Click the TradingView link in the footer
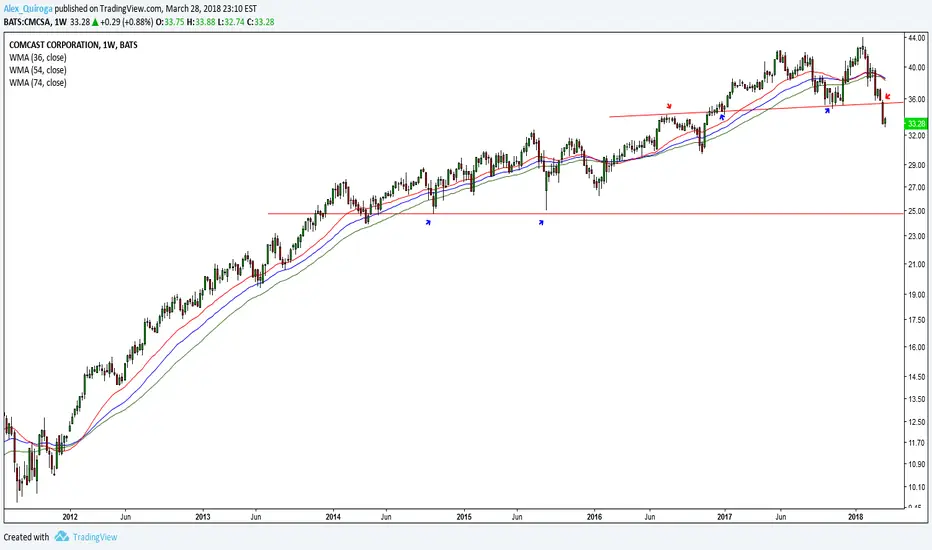Screen dimensions: 932x550 point(95,538)
